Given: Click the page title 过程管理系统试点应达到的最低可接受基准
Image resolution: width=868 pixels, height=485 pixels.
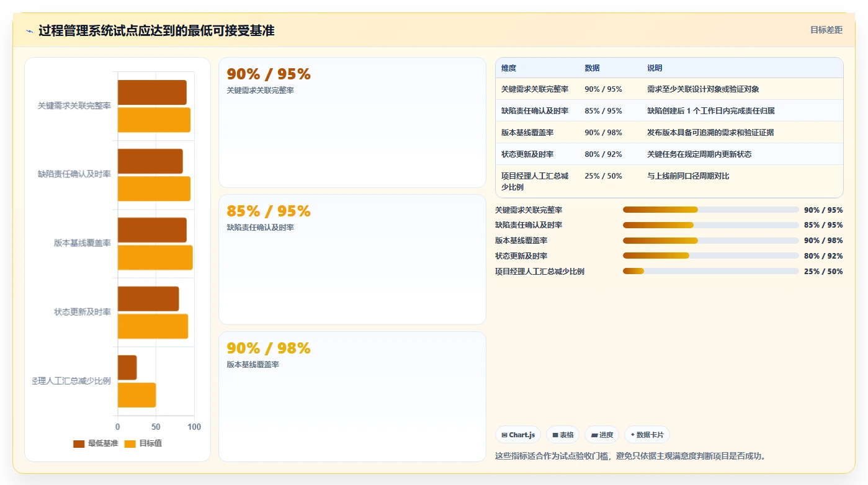Looking at the screenshot, I should [156, 30].
